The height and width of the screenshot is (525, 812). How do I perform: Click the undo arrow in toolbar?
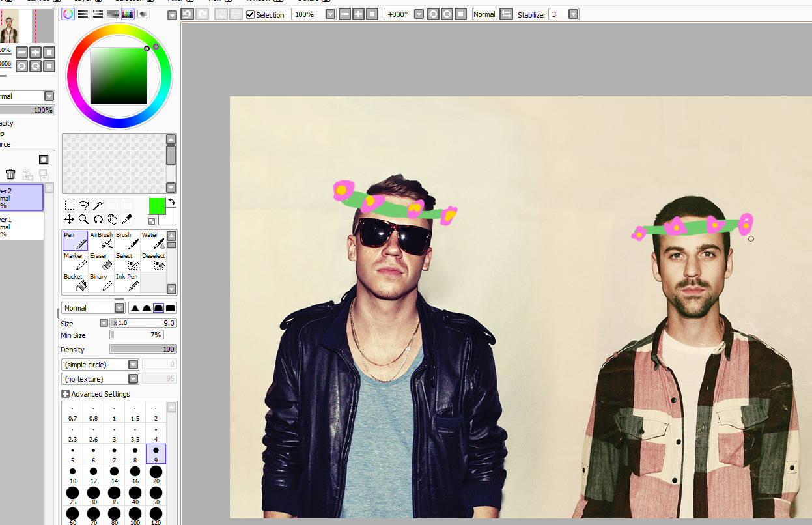(x=188, y=14)
